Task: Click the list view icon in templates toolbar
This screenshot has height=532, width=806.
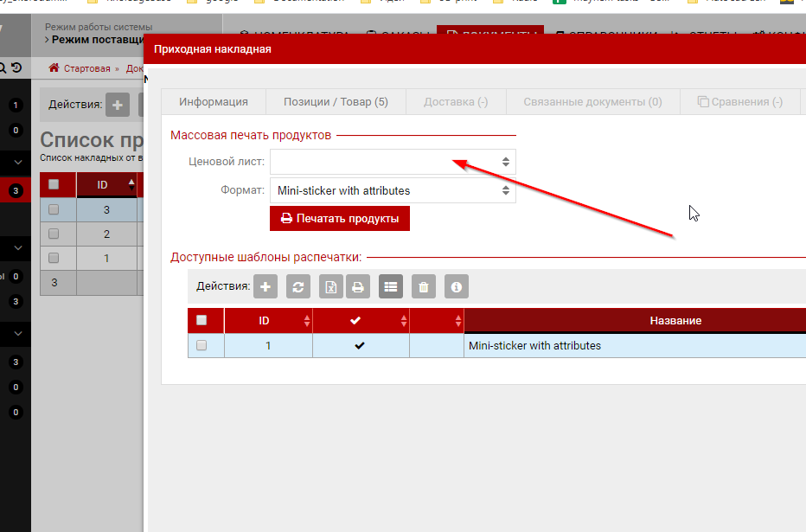Action: point(391,286)
